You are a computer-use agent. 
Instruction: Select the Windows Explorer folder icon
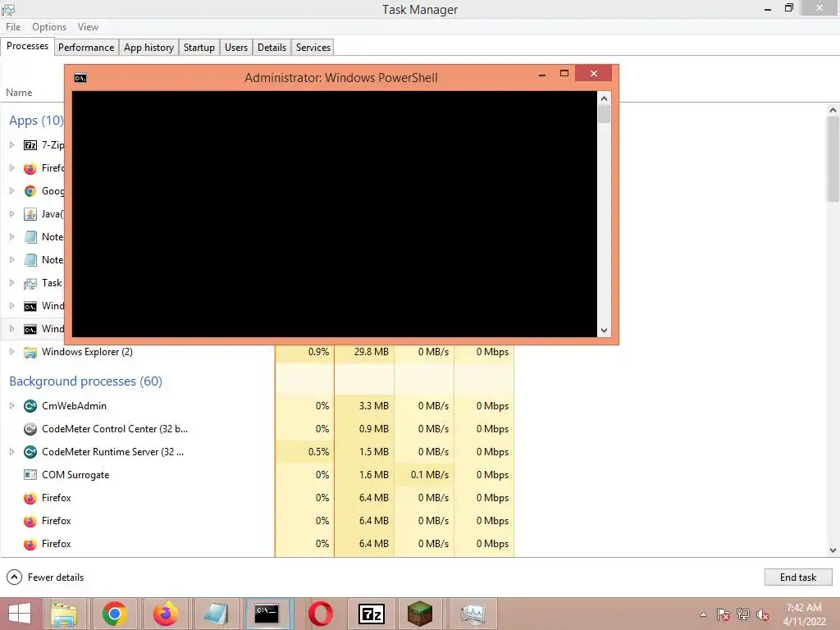[x=30, y=352]
